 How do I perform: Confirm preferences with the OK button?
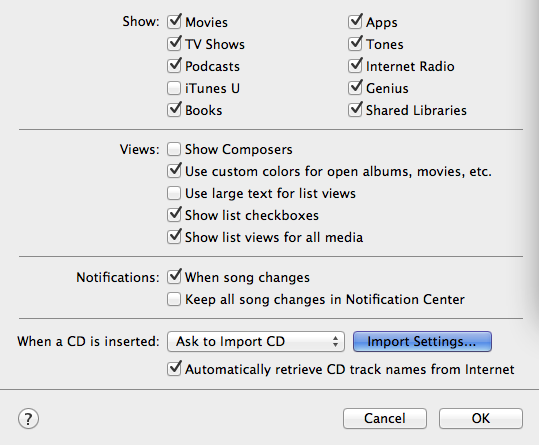coord(481,419)
